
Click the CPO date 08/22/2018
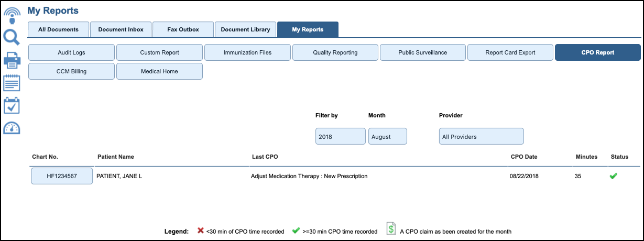525,176
